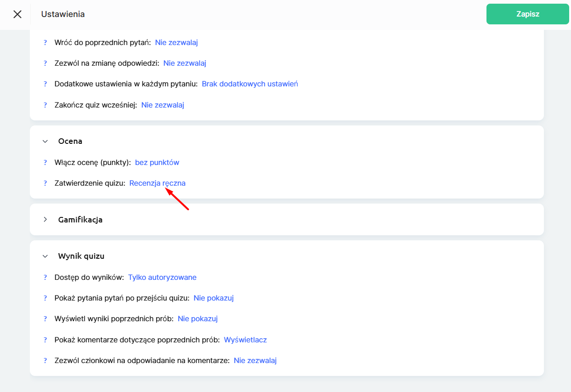The image size is (571, 392).
Task: Click the Zapisz save button
Action: 527,14
